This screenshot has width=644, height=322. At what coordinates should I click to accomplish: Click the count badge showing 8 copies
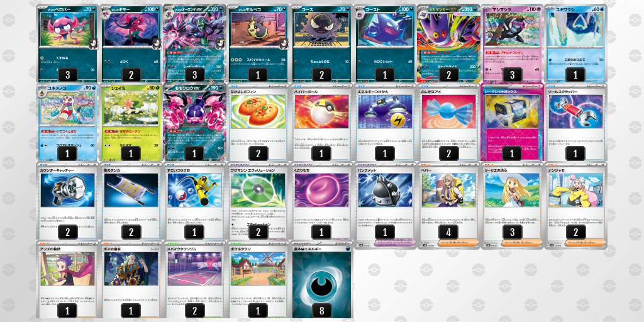[321, 311]
